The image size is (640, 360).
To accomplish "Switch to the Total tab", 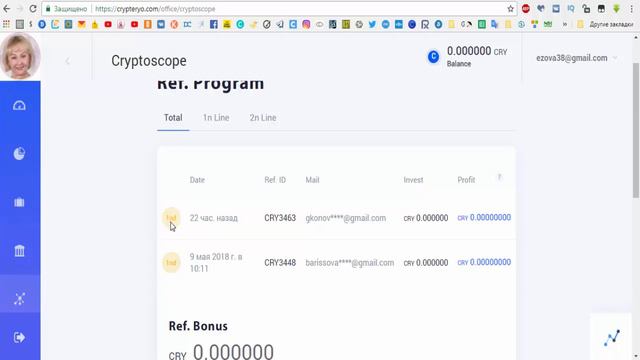I will click(x=173, y=118).
